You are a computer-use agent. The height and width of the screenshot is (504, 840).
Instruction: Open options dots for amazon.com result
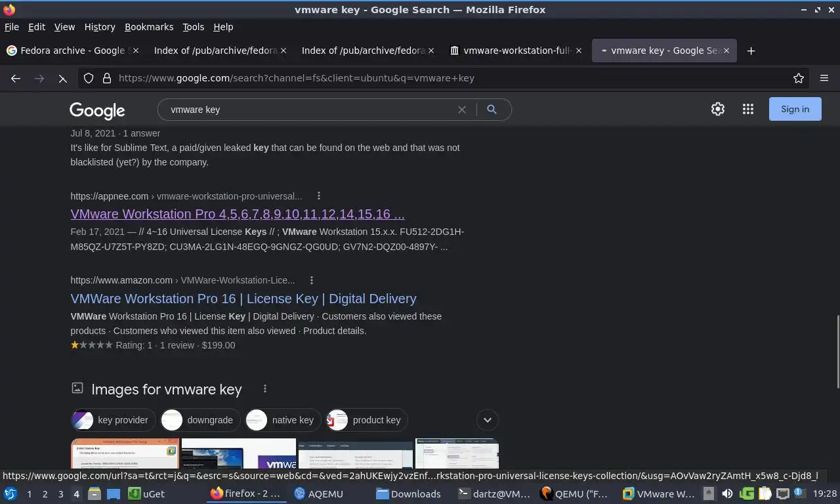tap(312, 280)
